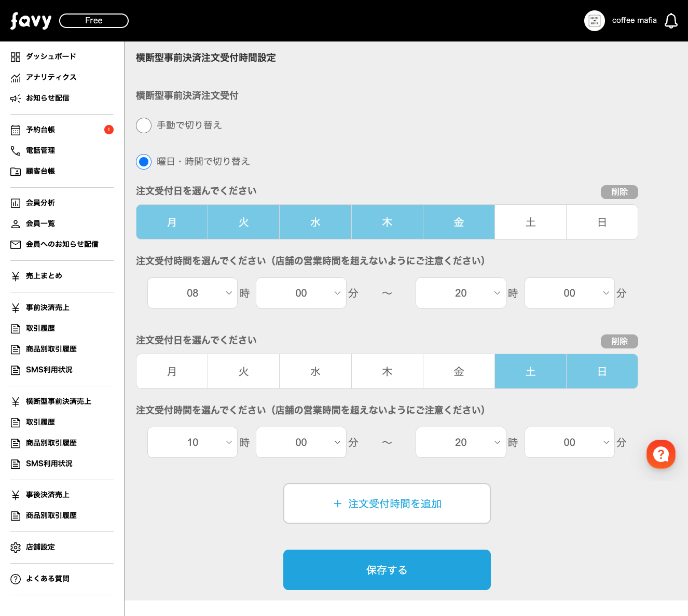The height and width of the screenshot is (616, 688).
Task: Click the 会員へのお知らせ配信 envelope icon
Action: [16, 244]
